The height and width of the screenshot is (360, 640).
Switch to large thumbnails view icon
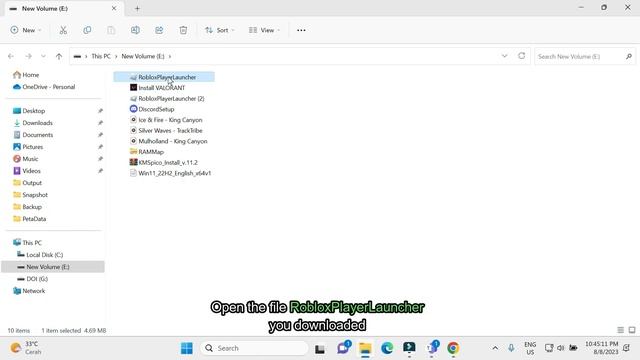click(x=632, y=330)
